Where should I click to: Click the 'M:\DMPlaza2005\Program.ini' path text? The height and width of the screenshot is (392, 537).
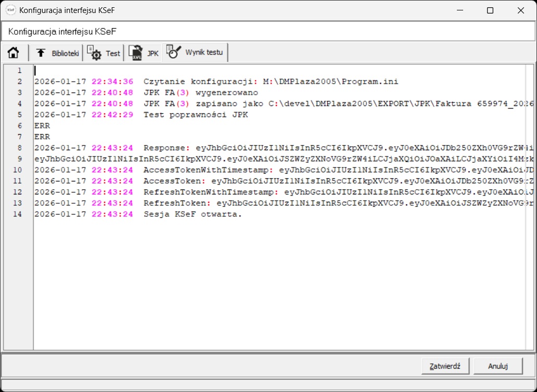[x=330, y=82]
